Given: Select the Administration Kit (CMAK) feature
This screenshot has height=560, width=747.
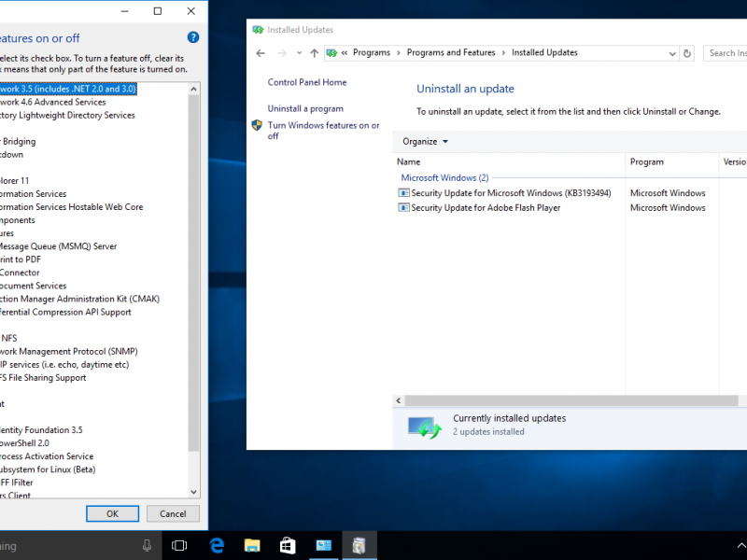Looking at the screenshot, I should (x=80, y=299).
